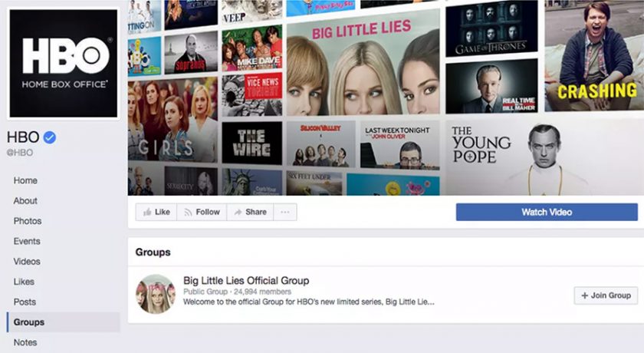
Task: Click The Young Pope cover tile
Action: point(544,157)
